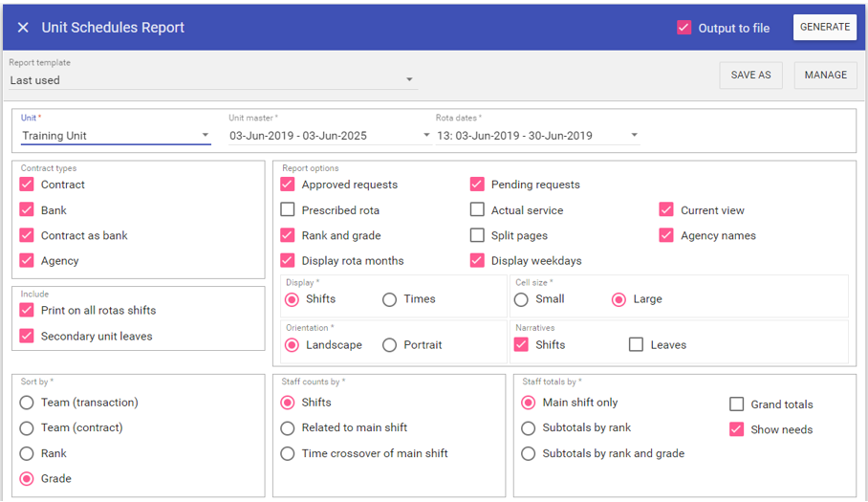
Task: Close the Unit Schedules Report dialog
Action: [23, 28]
